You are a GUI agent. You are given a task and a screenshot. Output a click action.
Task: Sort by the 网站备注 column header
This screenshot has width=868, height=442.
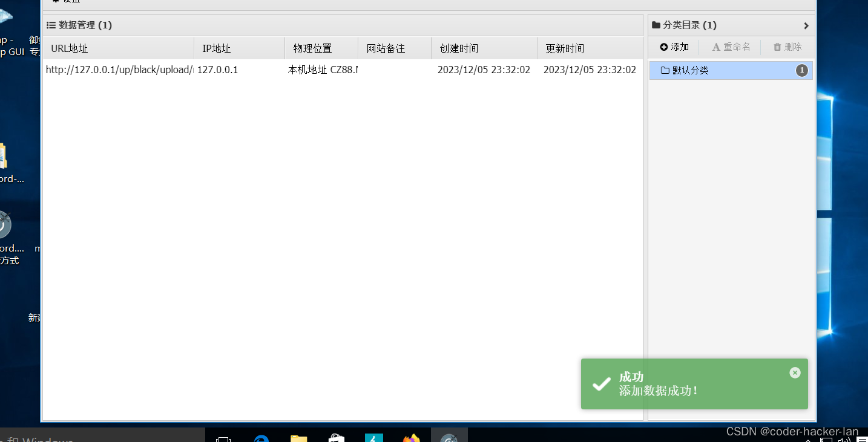click(395, 48)
